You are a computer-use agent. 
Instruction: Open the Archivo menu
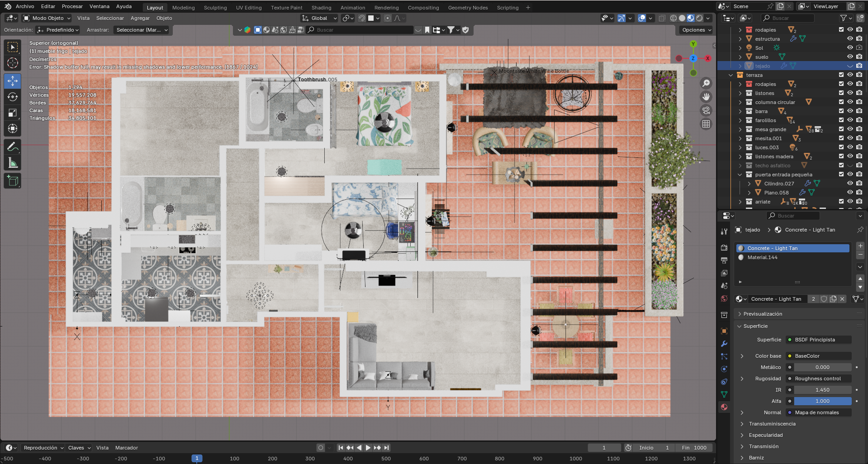pos(25,6)
